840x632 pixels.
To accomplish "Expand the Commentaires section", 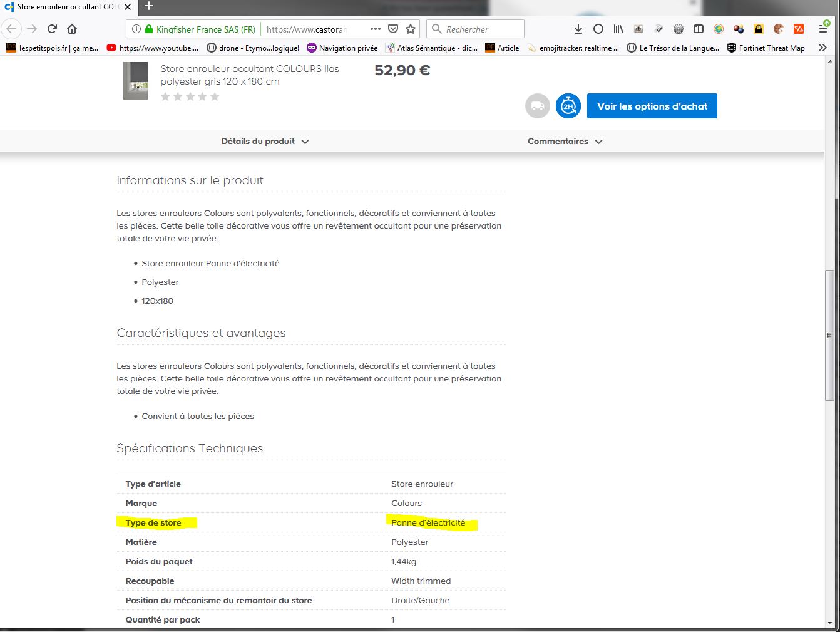I will [565, 142].
